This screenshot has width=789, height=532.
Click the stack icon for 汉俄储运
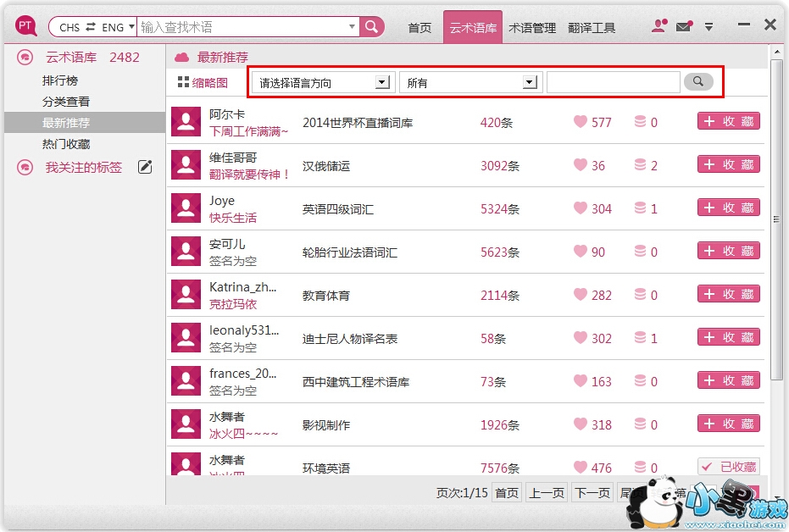tap(640, 164)
